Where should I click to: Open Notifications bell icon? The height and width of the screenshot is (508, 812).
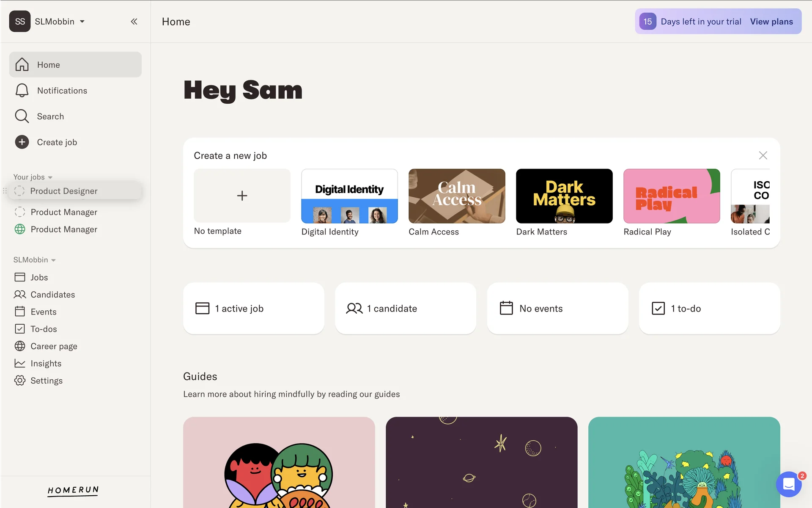coord(22,91)
